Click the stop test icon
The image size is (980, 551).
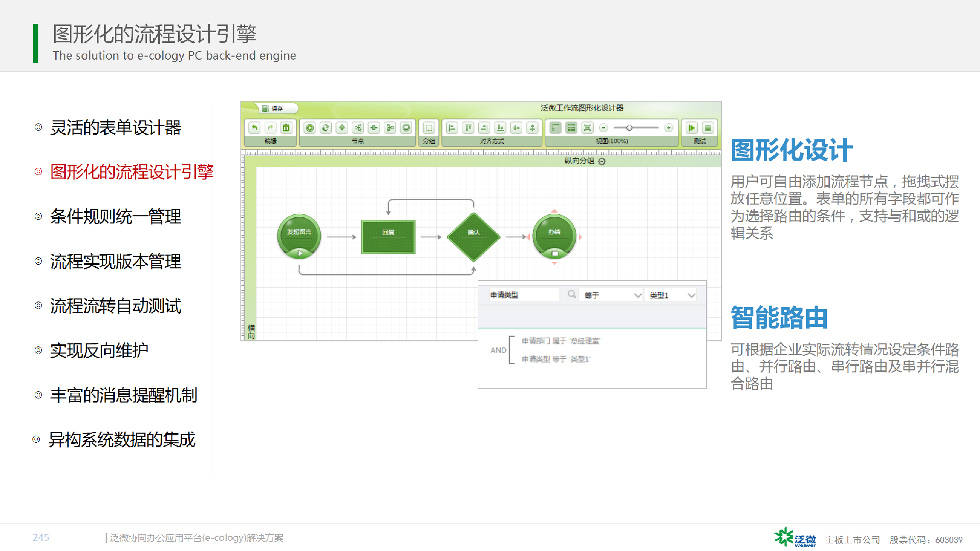point(708,128)
